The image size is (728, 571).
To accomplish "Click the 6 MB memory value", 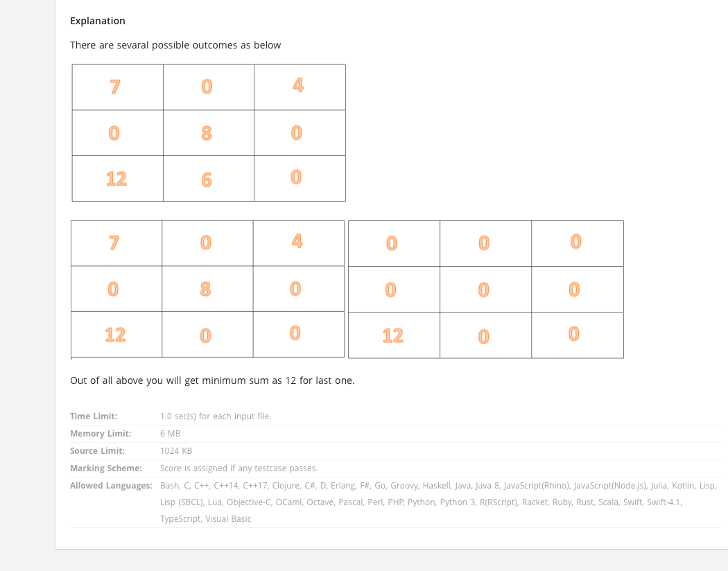I will [x=170, y=433].
